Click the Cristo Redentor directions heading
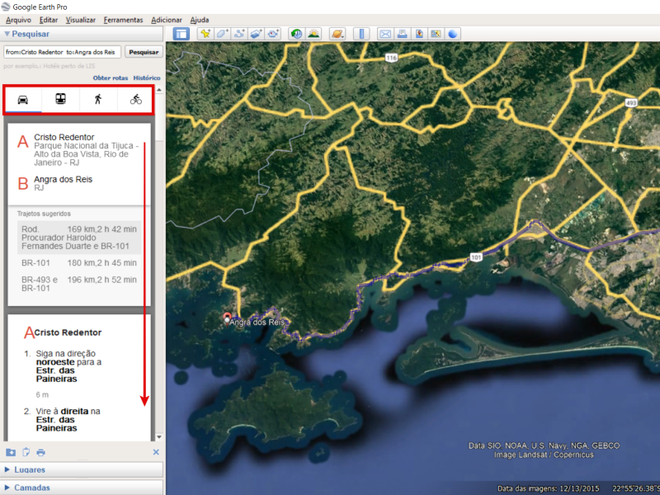Screen dimensions: 660x495 (x=68, y=333)
